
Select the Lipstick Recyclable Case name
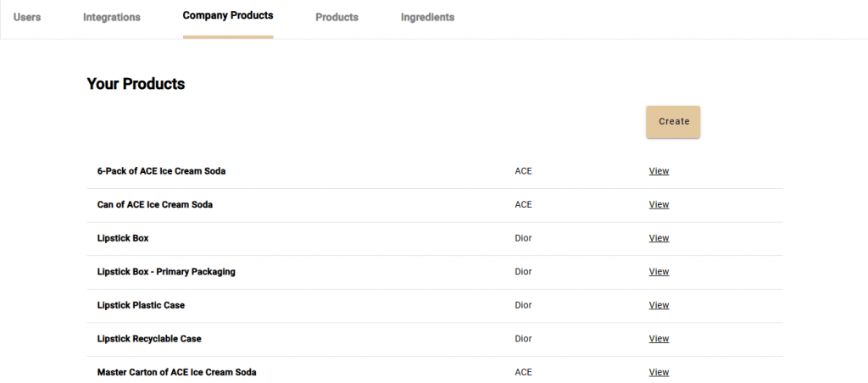pyautogui.click(x=149, y=339)
